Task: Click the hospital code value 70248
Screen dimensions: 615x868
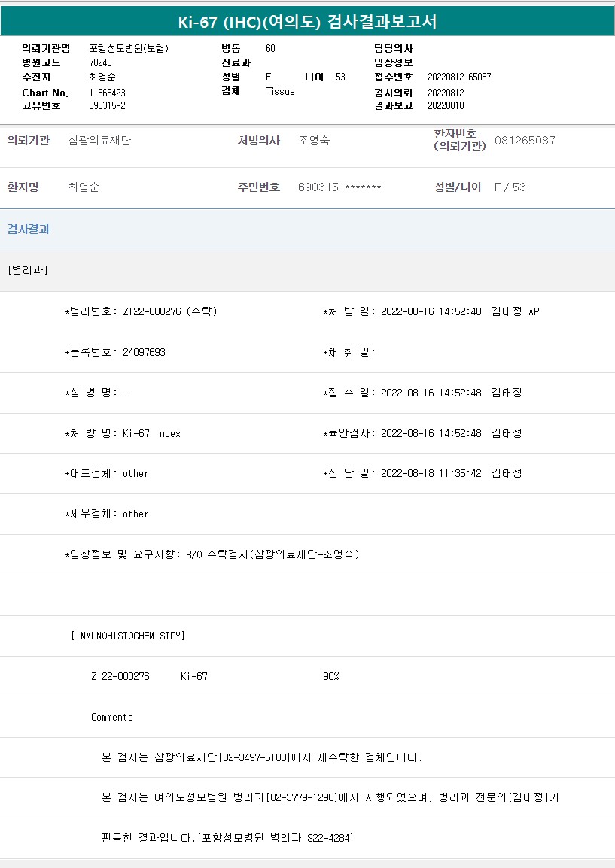Action: [x=100, y=62]
